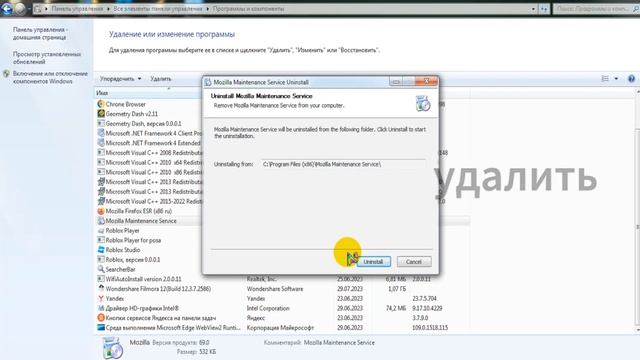Expand the view options dropdown arrow
This screenshot has height=360, width=640.
[616, 79]
